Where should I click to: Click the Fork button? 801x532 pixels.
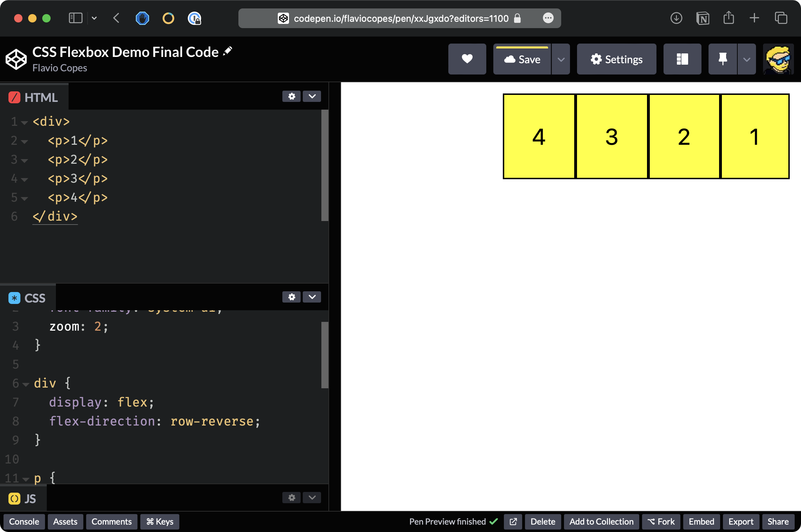click(x=661, y=521)
